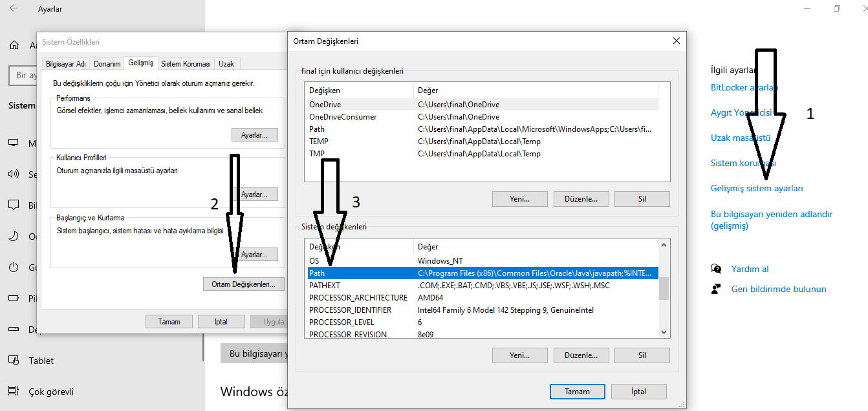Restore down the Ayarlar window
The image size is (868, 411).
836,8
